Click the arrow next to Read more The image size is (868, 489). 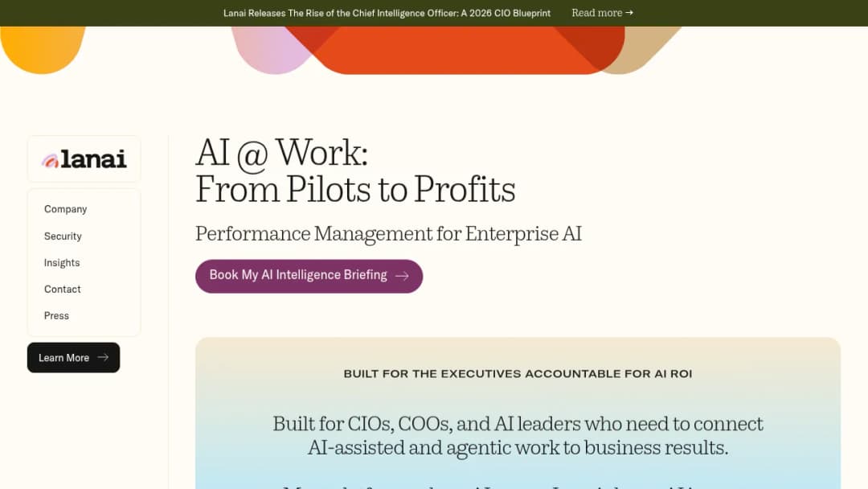pos(629,12)
